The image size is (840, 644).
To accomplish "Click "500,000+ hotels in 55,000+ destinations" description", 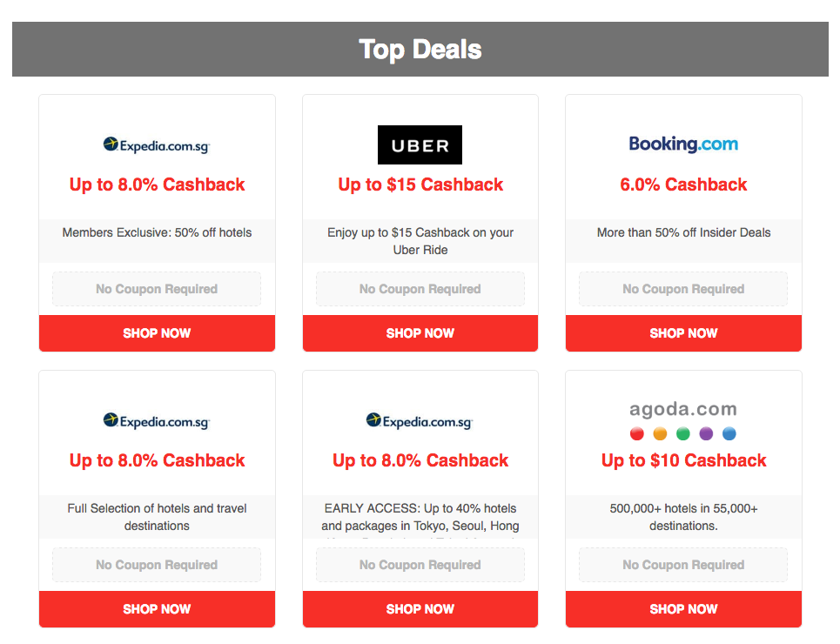I will click(683, 517).
